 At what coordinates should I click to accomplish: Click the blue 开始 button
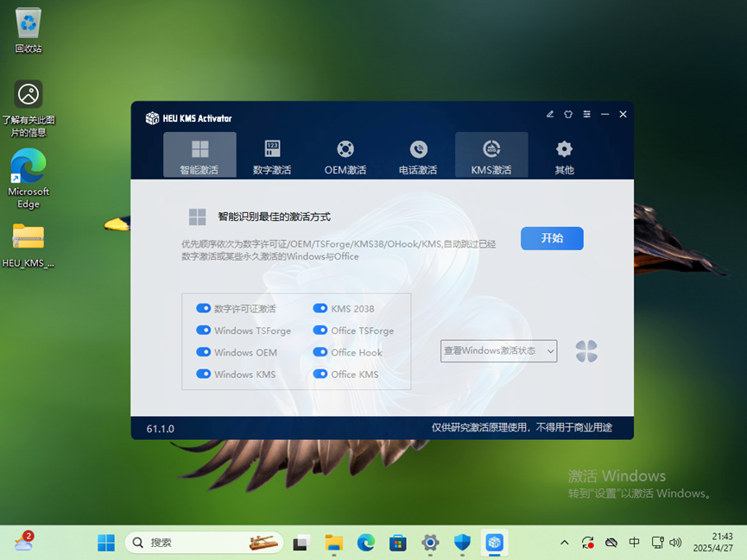[552, 238]
